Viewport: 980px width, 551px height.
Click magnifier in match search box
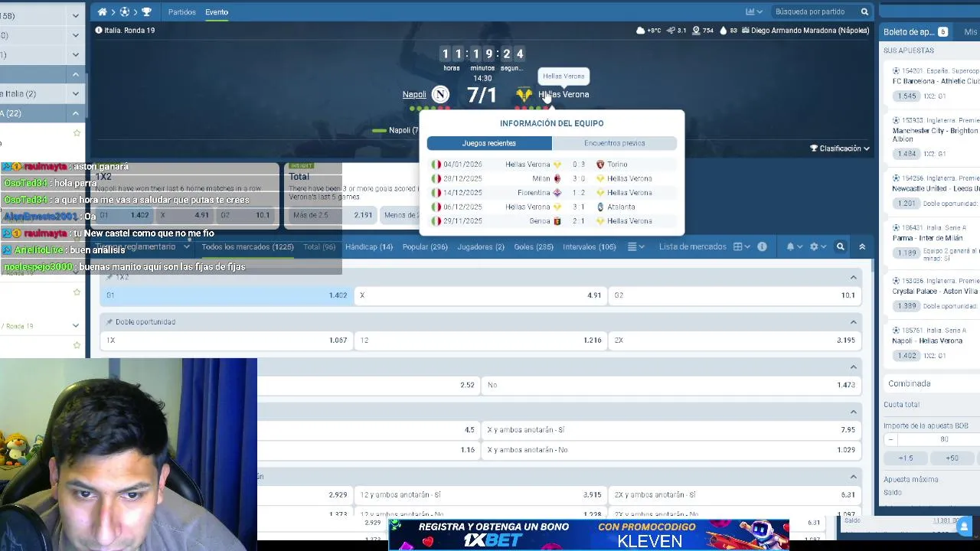click(x=864, y=11)
